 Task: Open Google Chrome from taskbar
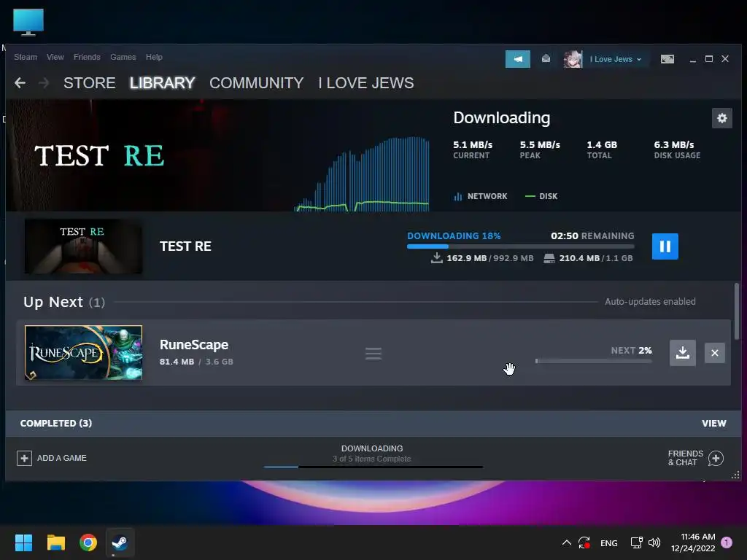[88, 542]
